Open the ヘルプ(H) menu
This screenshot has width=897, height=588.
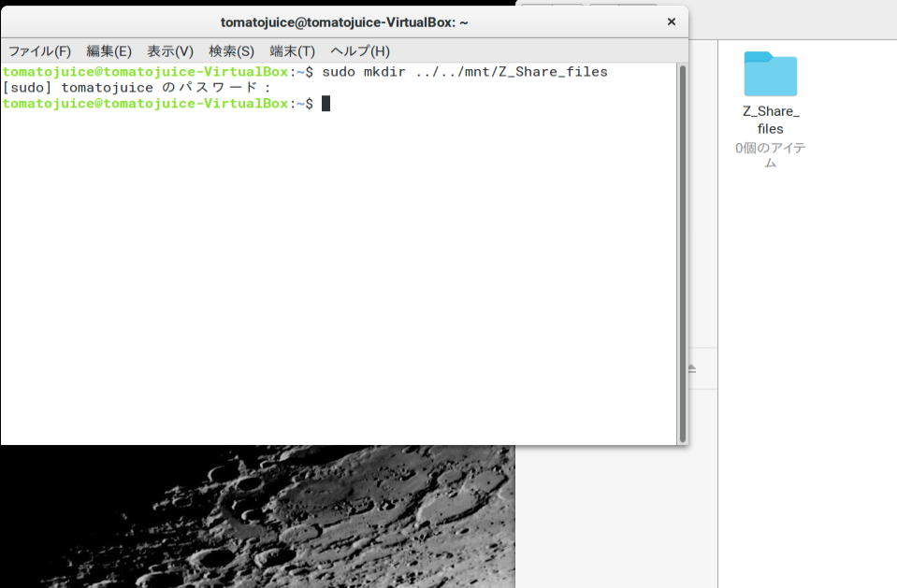[359, 50]
